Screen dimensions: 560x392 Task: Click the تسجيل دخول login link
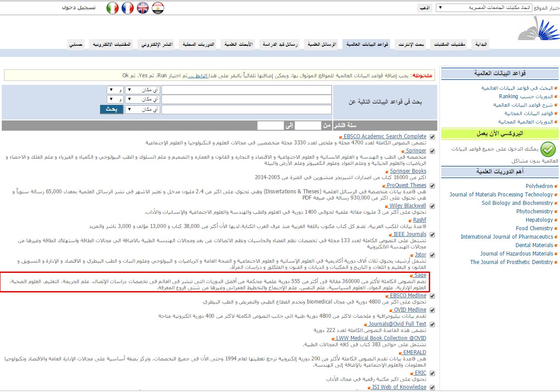[78, 8]
